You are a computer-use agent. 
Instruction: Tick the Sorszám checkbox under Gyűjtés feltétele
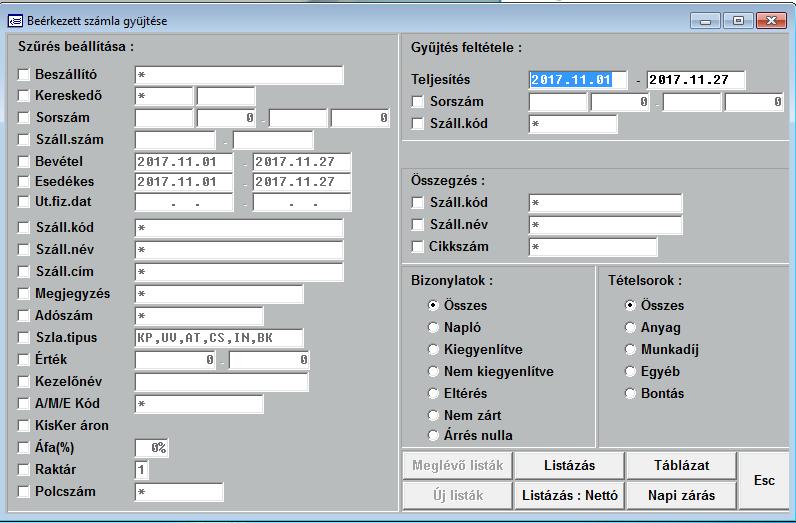pyautogui.click(x=418, y=102)
